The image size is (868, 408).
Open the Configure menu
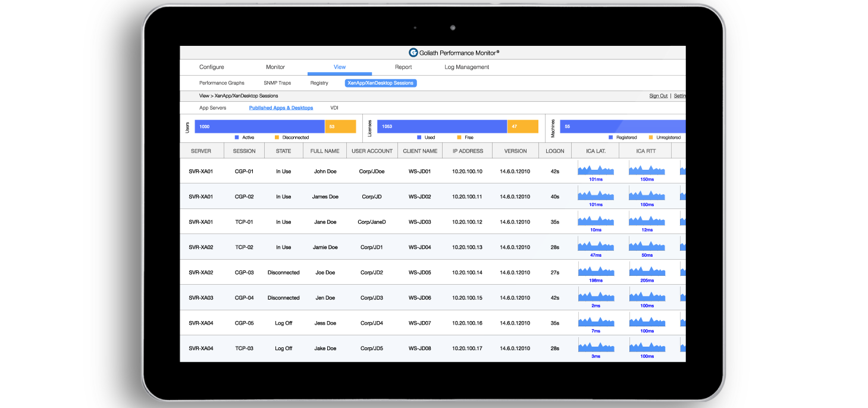tap(212, 67)
